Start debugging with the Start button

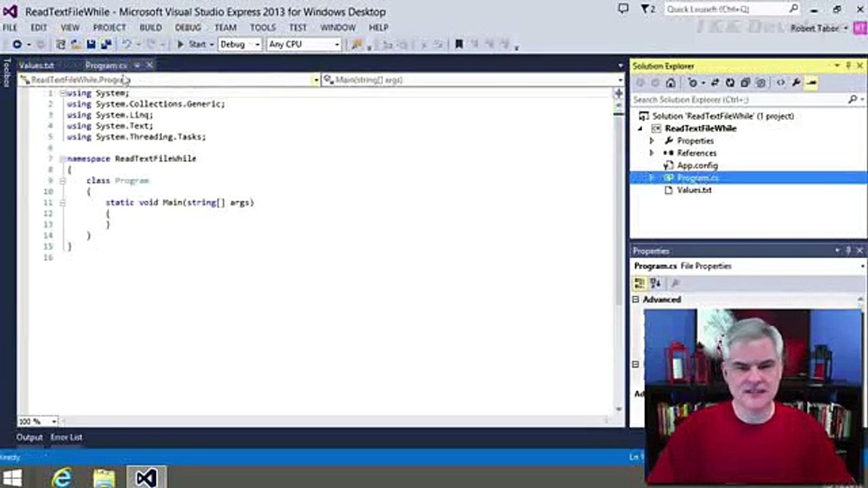(192, 44)
